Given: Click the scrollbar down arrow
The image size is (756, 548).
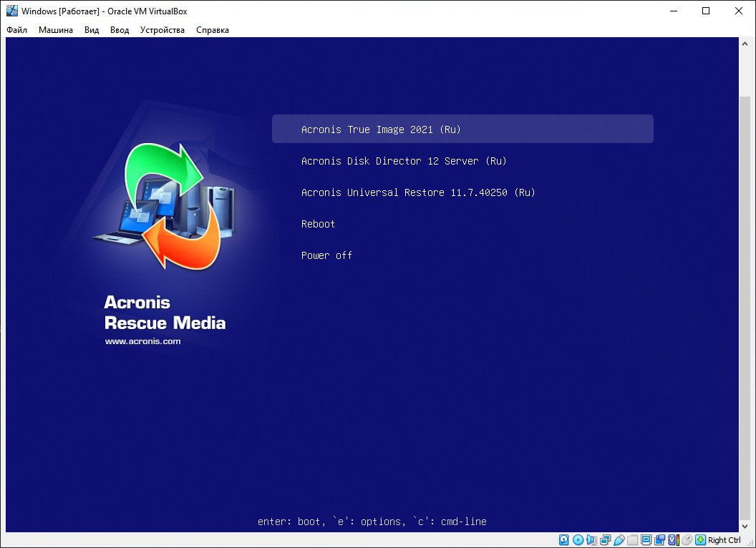Looking at the screenshot, I should coord(745,527).
